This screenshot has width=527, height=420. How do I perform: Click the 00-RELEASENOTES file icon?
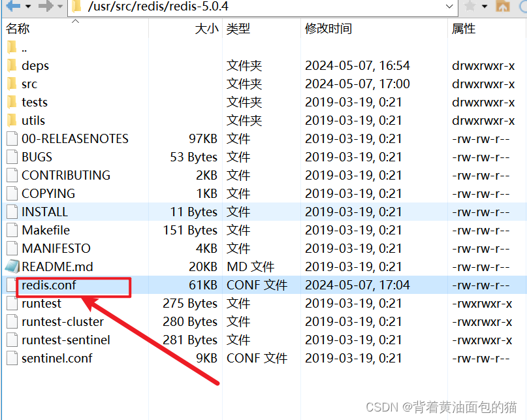[12, 138]
